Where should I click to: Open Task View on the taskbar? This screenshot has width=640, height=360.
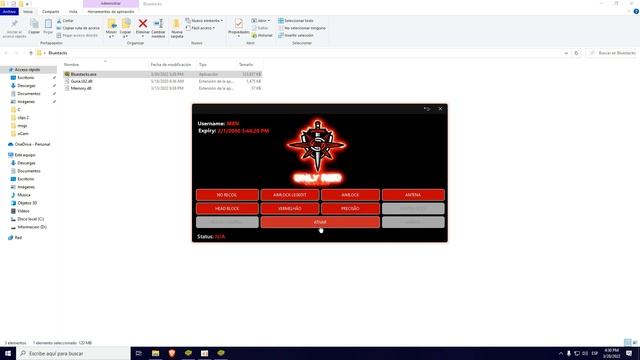coord(138,353)
